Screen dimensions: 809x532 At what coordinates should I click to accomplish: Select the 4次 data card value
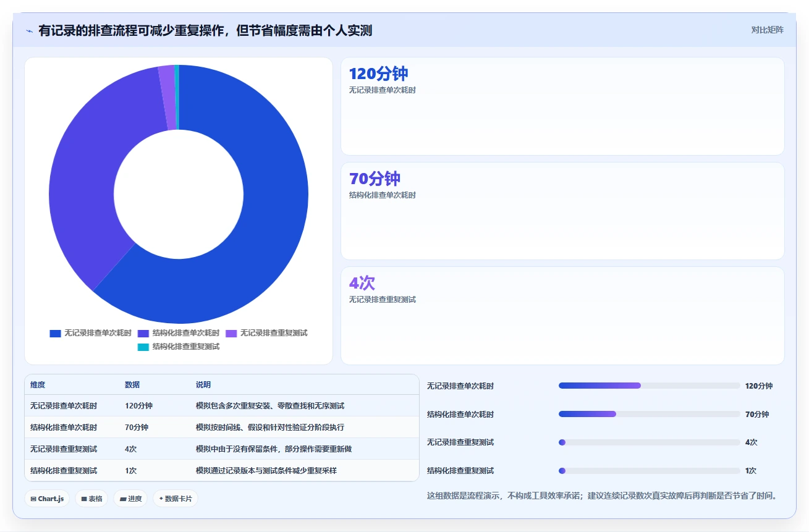[362, 283]
